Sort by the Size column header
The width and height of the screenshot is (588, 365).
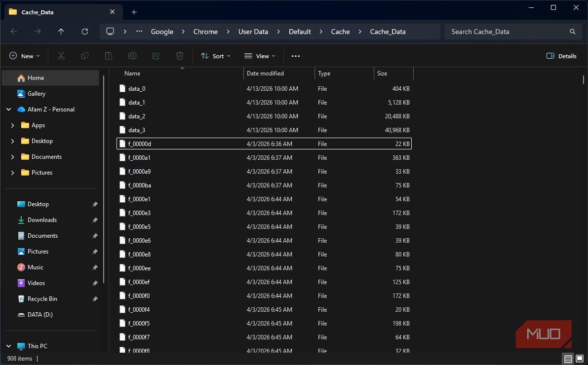(394, 73)
